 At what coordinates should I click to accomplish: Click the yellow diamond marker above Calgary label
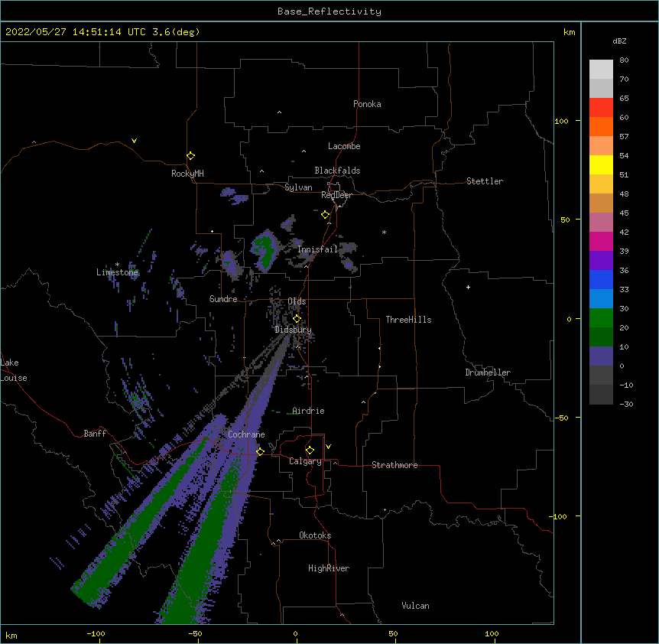[x=310, y=450]
